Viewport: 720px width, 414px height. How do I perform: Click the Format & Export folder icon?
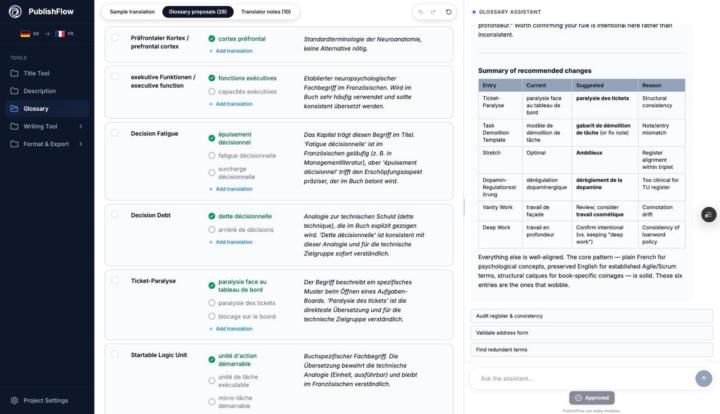pyautogui.click(x=14, y=144)
